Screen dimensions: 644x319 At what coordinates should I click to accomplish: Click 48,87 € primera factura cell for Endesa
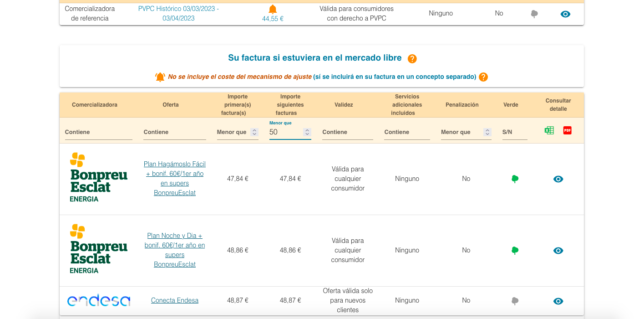238,300
